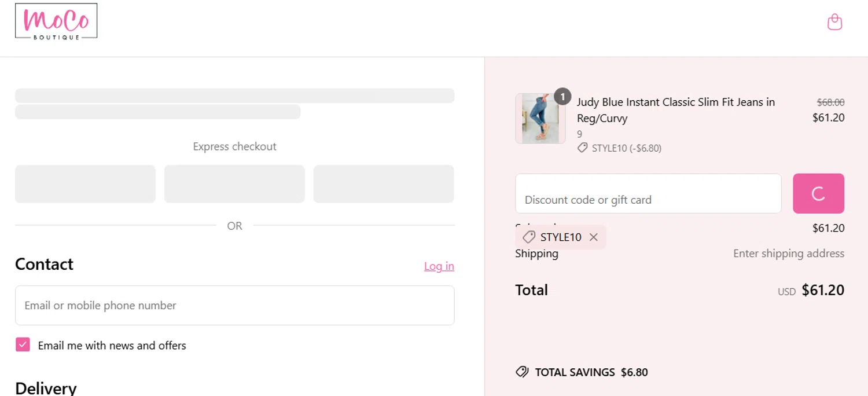Click tag icon beside STYLE10 (-$6.80)

pos(582,148)
